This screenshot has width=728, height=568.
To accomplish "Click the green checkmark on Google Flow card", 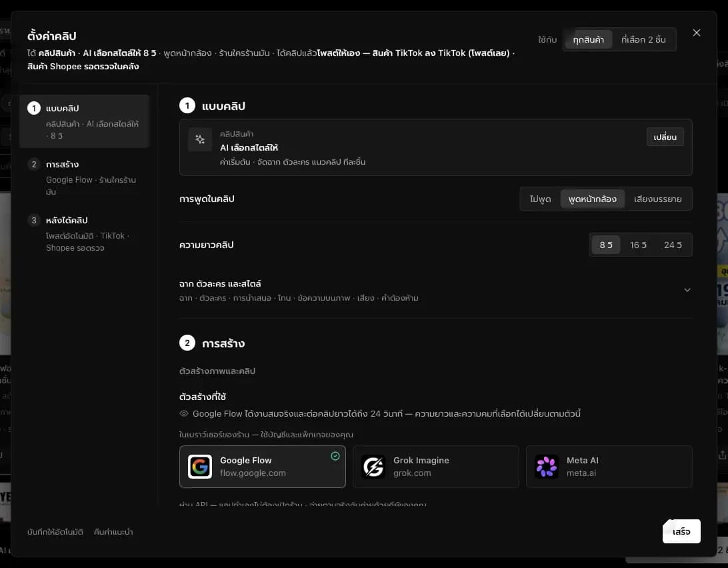I will click(x=335, y=456).
